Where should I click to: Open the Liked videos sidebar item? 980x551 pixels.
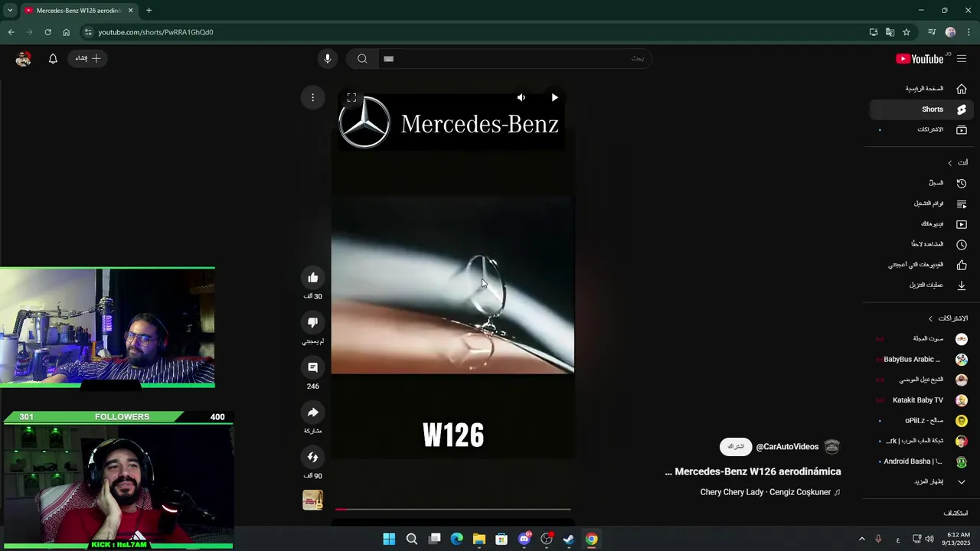pos(922,265)
